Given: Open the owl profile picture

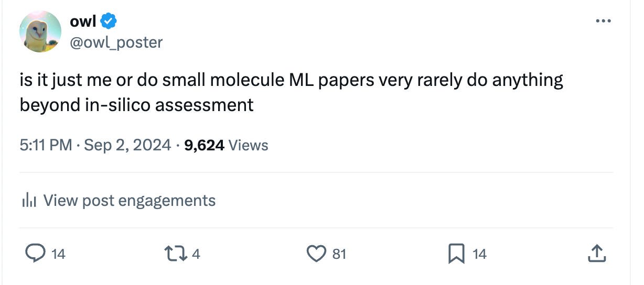Looking at the screenshot, I should click(40, 31).
